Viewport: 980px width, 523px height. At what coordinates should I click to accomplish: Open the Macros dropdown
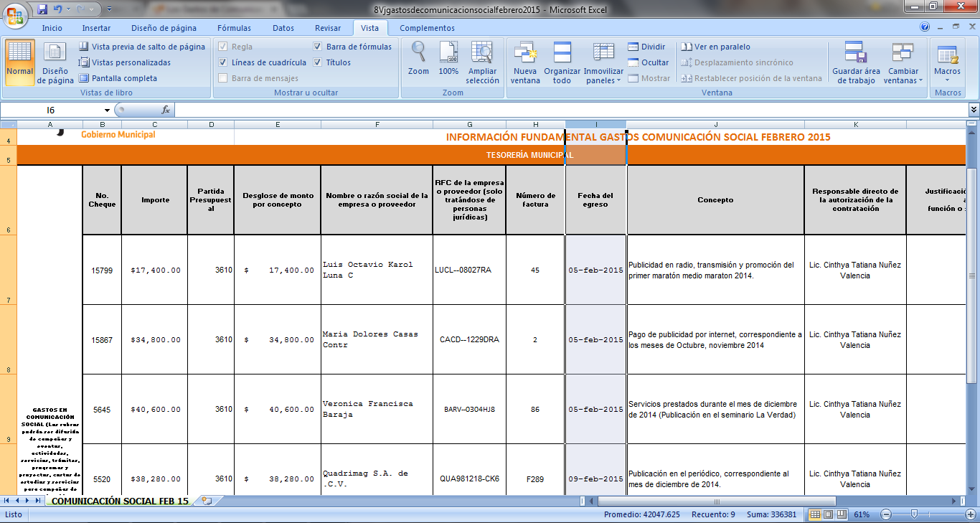[x=947, y=62]
